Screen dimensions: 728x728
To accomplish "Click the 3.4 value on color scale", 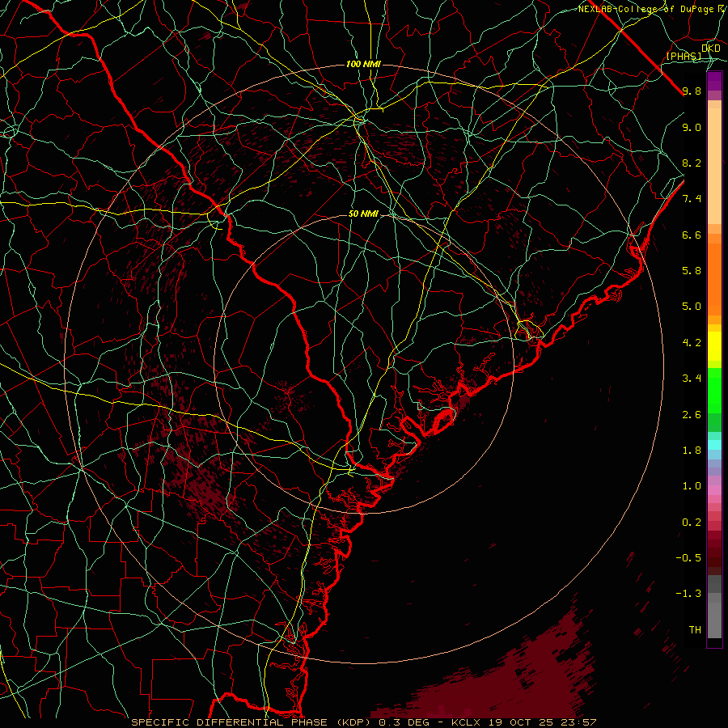I will tap(692, 379).
